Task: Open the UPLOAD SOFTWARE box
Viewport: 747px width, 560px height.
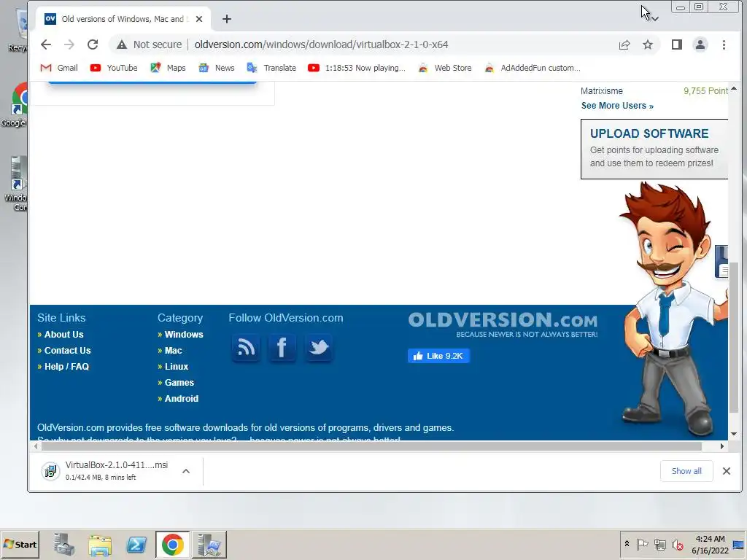Action: [x=654, y=149]
